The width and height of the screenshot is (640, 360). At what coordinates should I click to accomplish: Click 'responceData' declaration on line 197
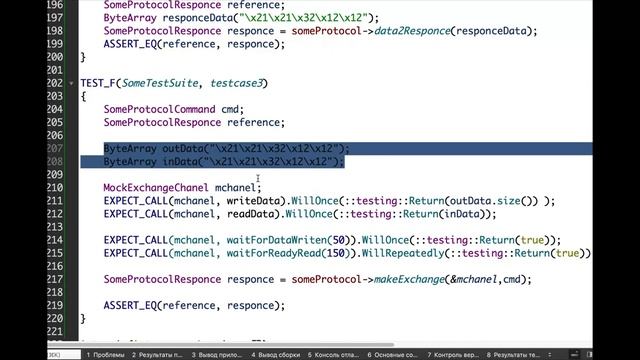point(197,18)
